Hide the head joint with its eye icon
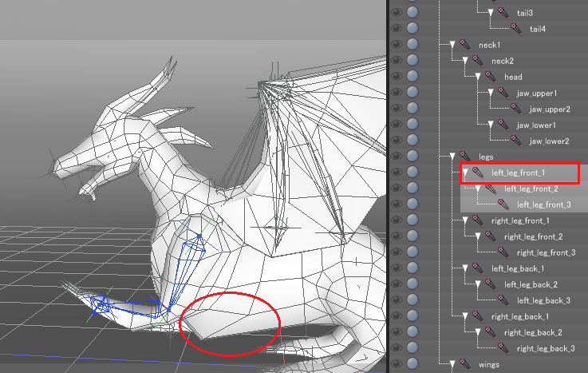Image resolution: width=588 pixels, height=373 pixels. (397, 76)
